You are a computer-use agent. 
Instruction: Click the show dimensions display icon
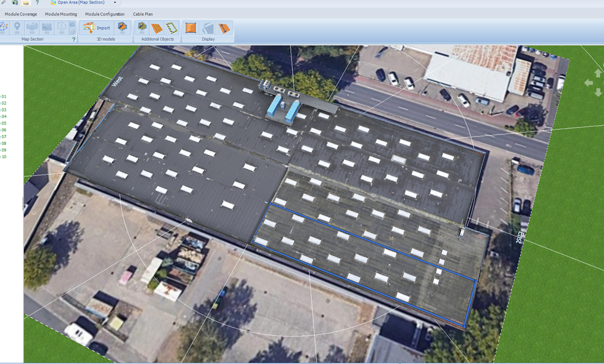[x=224, y=28]
